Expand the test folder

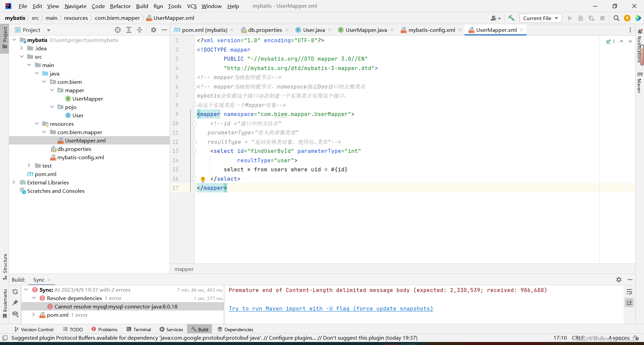click(29, 166)
